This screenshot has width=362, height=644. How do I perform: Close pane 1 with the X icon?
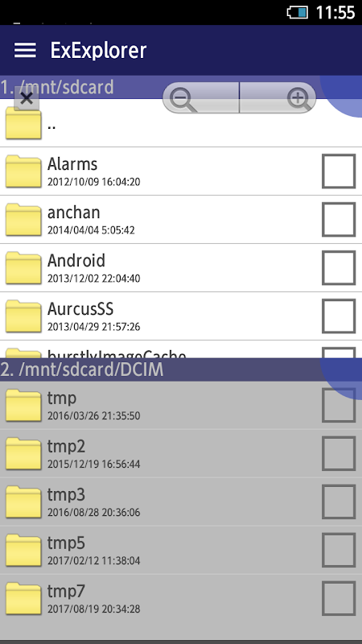click(x=27, y=98)
